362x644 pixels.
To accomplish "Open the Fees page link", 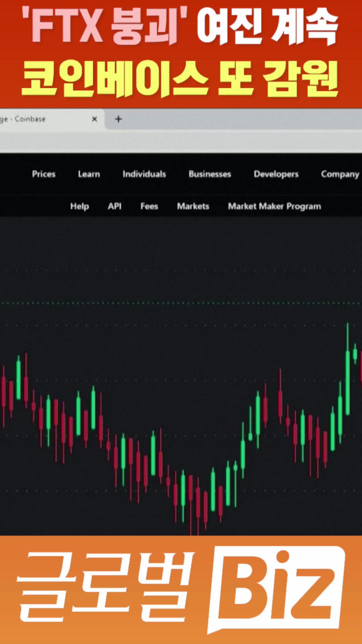I will 149,206.
